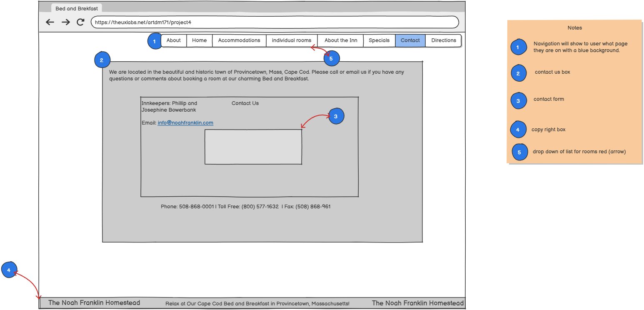Go to the Directions navigation item
Image resolution: width=644 pixels, height=310 pixels.
pos(444,40)
